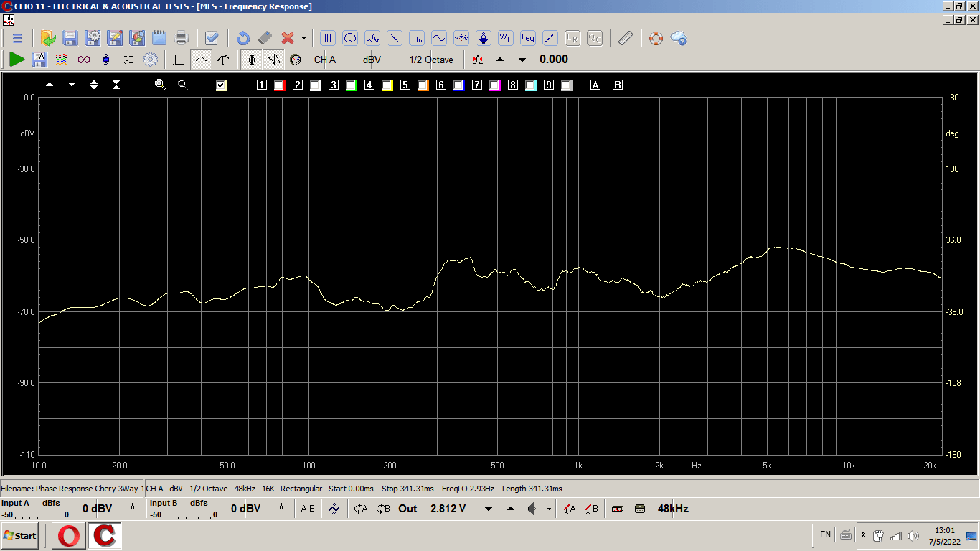This screenshot has width=980, height=551.
Task: Click the 0.000 offset value field
Action: [x=554, y=60]
